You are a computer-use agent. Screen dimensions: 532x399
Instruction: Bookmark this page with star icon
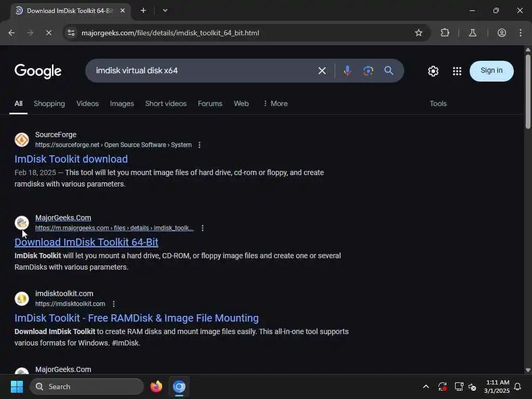pos(418,33)
